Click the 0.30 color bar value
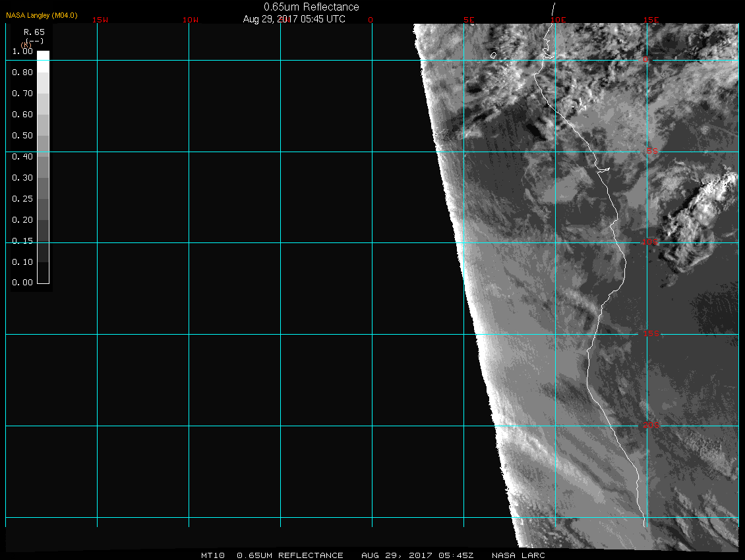The width and height of the screenshot is (745, 560). pos(22,178)
